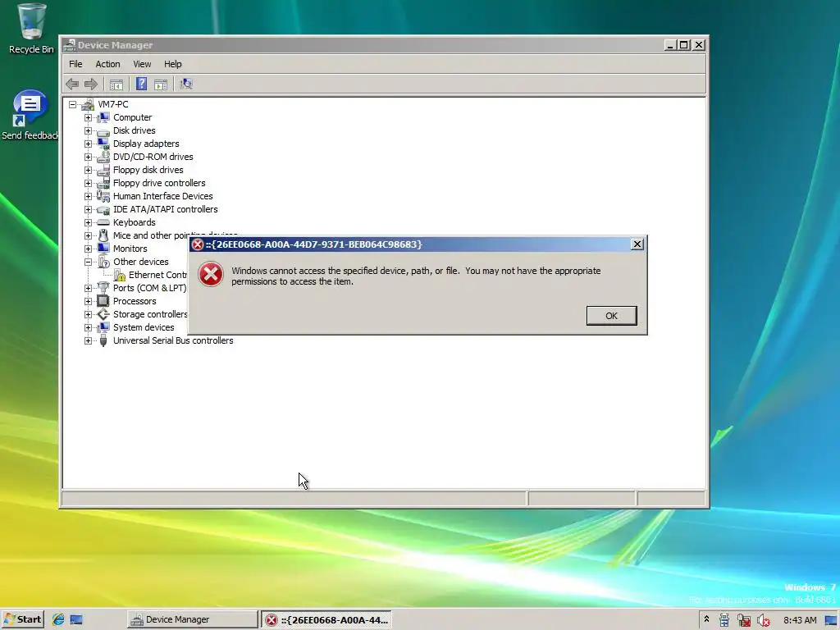
Task: Switch to the error dialog taskbar button
Action: click(x=326, y=620)
